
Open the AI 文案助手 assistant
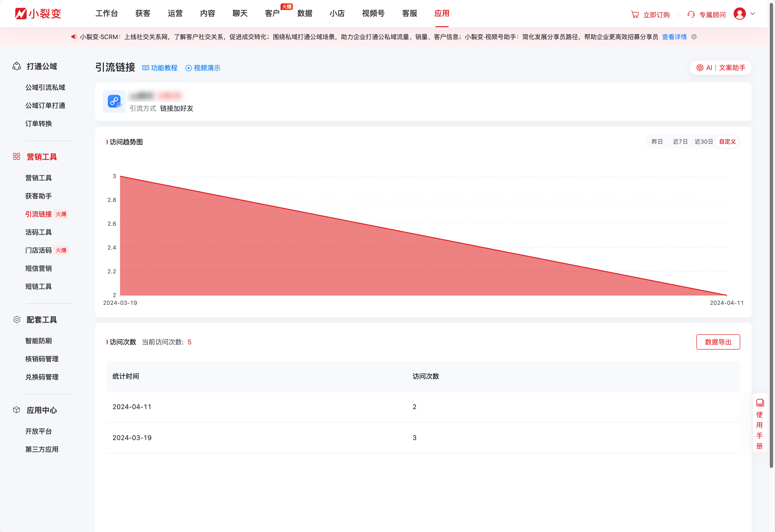(720, 67)
